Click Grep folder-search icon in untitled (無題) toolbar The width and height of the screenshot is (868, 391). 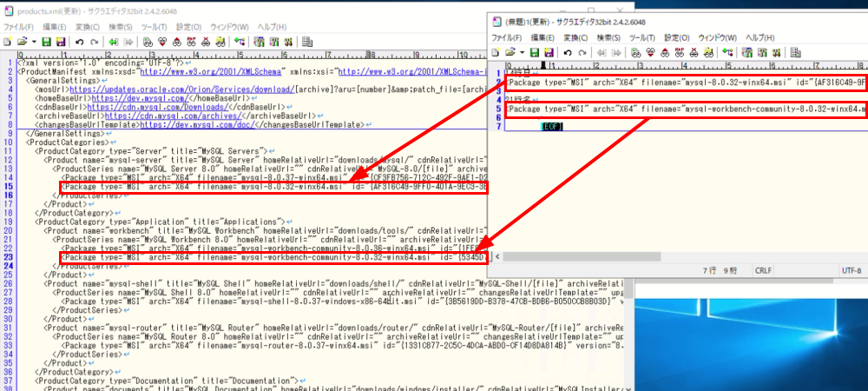pyautogui.click(x=708, y=52)
